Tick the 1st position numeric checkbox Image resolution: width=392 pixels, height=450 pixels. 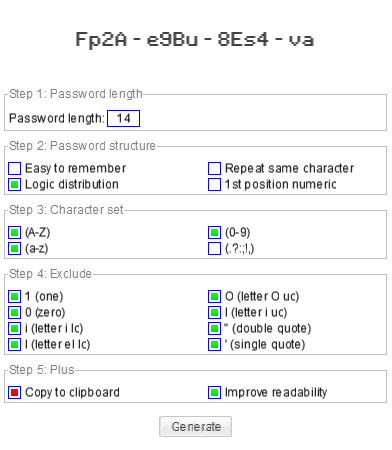coord(214,184)
